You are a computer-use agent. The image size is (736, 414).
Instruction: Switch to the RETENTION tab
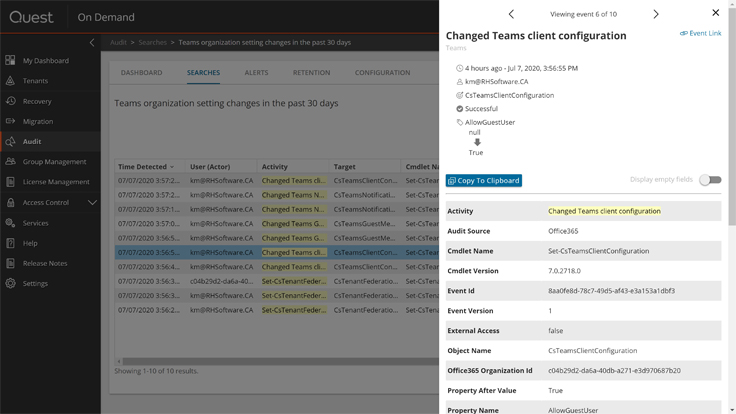[x=311, y=73]
